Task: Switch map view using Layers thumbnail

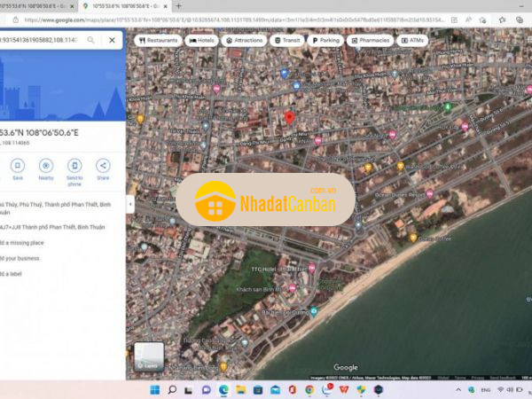Action: [x=149, y=356]
